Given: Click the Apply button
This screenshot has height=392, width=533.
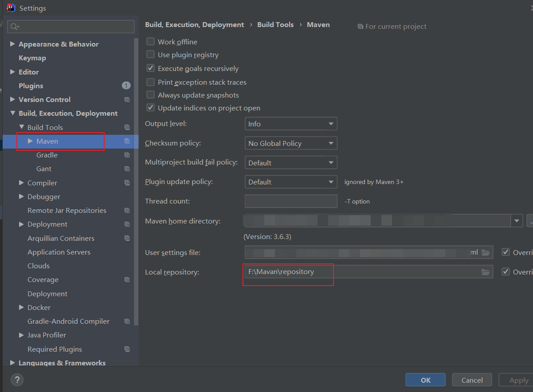Looking at the screenshot, I should click(x=516, y=380).
